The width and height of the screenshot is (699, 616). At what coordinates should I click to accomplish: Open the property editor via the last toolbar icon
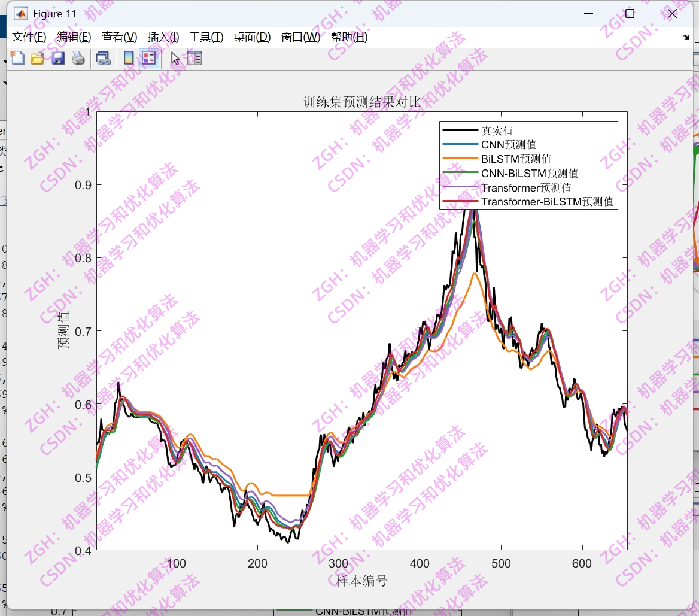point(194,58)
